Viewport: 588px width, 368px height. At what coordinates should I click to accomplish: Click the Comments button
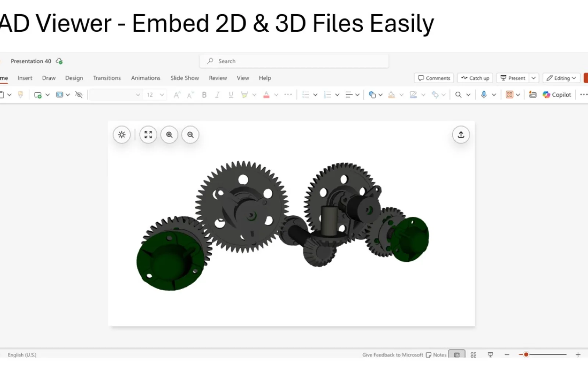click(434, 78)
